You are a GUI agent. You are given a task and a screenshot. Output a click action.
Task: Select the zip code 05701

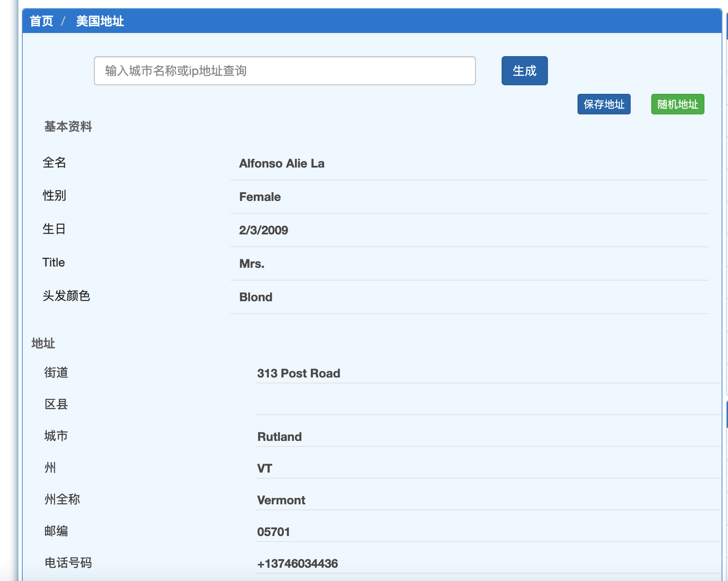[274, 532]
